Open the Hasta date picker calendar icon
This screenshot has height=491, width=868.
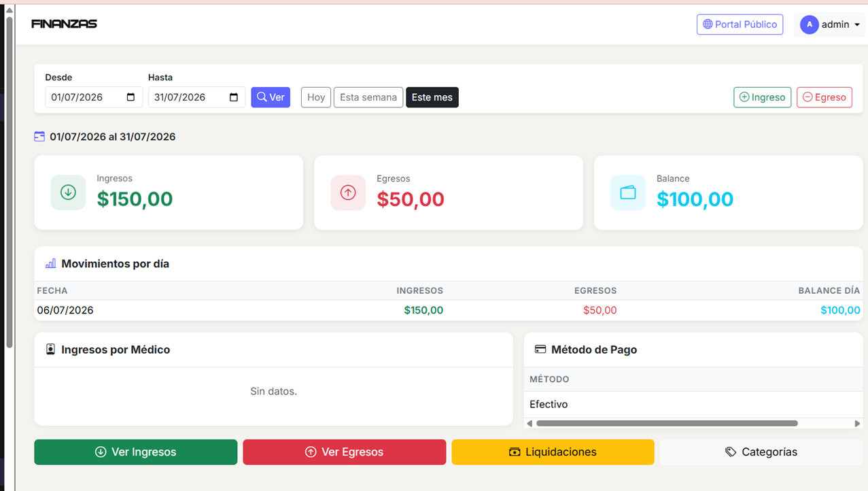click(x=234, y=97)
